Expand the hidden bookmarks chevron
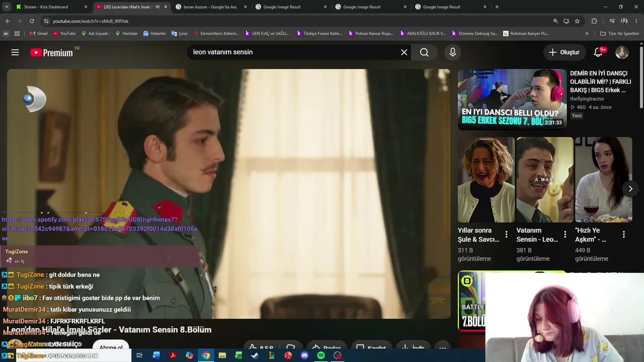The height and width of the screenshot is (362, 644). (587, 34)
